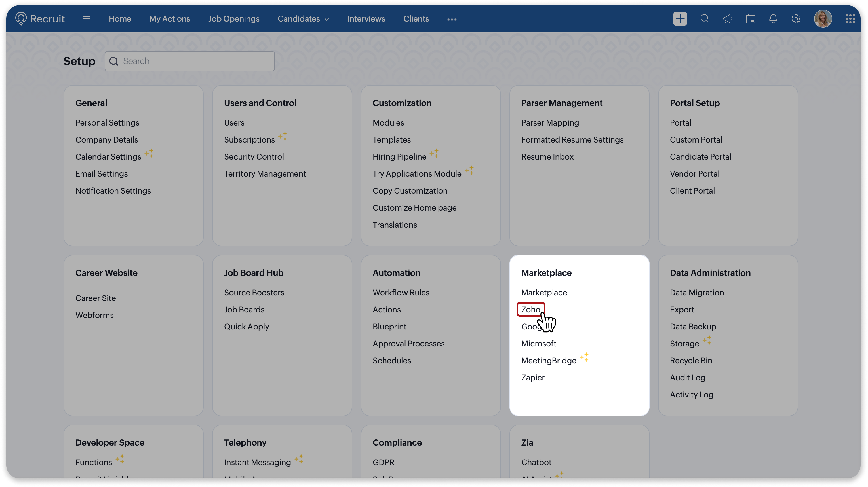The width and height of the screenshot is (868, 487).
Task: Open the apps grid launcher icon
Action: 850,19
